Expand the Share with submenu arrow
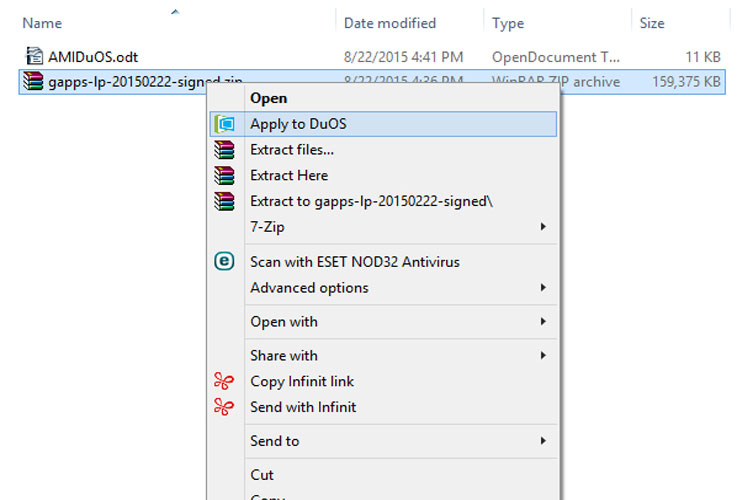 click(x=543, y=356)
